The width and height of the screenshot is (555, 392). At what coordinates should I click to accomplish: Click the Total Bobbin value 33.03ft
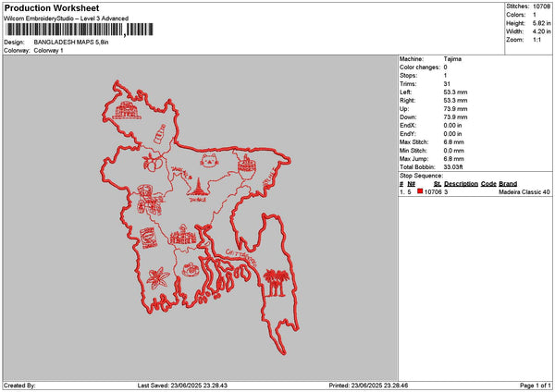click(x=453, y=167)
